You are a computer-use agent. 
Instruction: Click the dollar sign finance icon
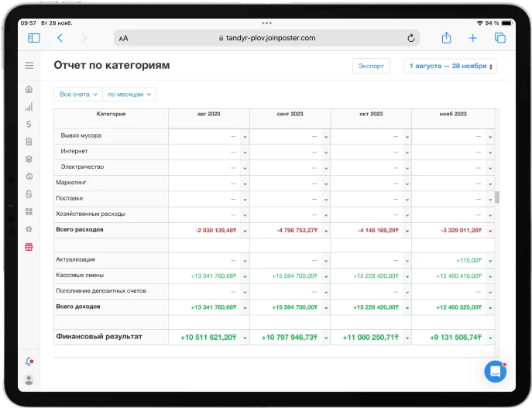point(29,124)
